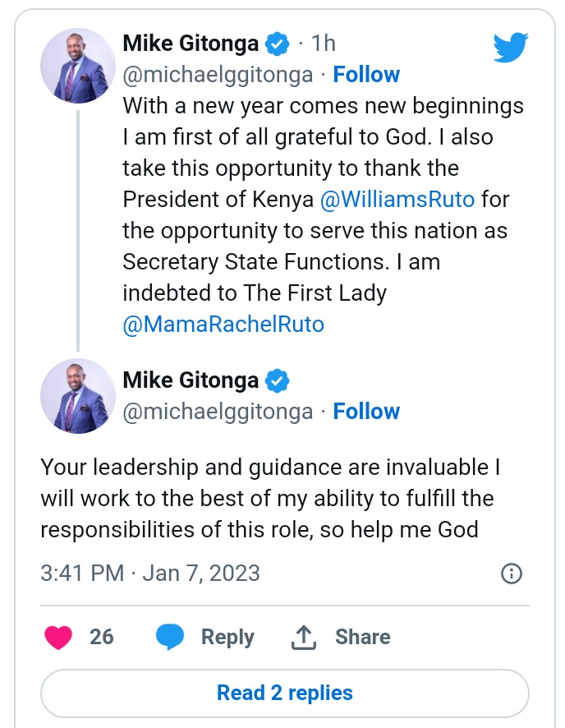Open the tweet info circle icon
Viewport: 565px width, 728px height.
(x=512, y=574)
